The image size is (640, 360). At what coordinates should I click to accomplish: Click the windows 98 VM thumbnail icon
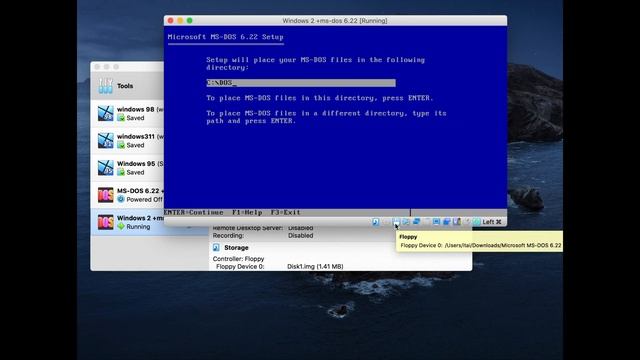105,113
